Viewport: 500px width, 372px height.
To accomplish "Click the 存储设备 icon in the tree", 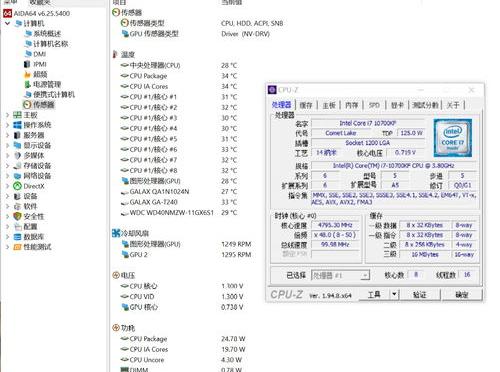I will point(17,166).
